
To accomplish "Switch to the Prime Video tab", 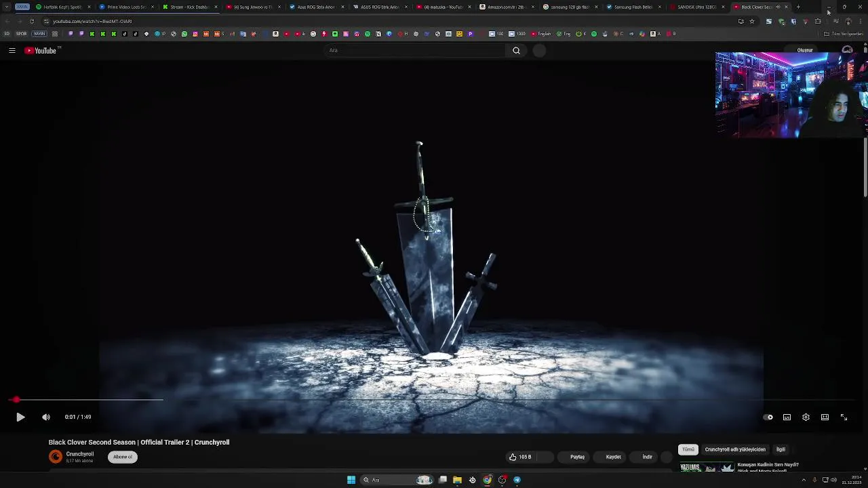I will [x=127, y=7].
